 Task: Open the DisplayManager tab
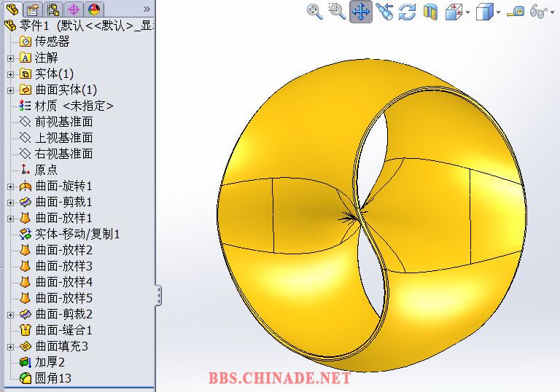(94, 9)
